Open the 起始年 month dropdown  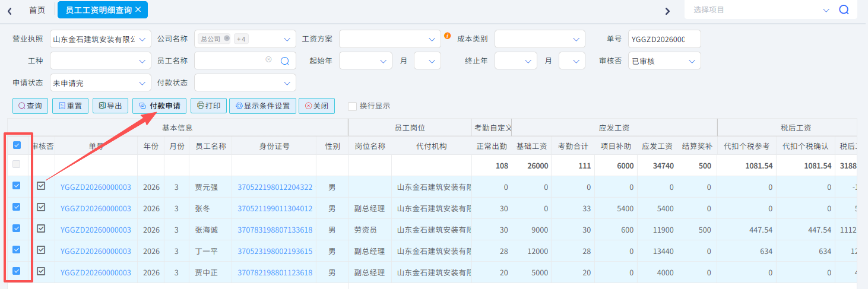click(427, 61)
